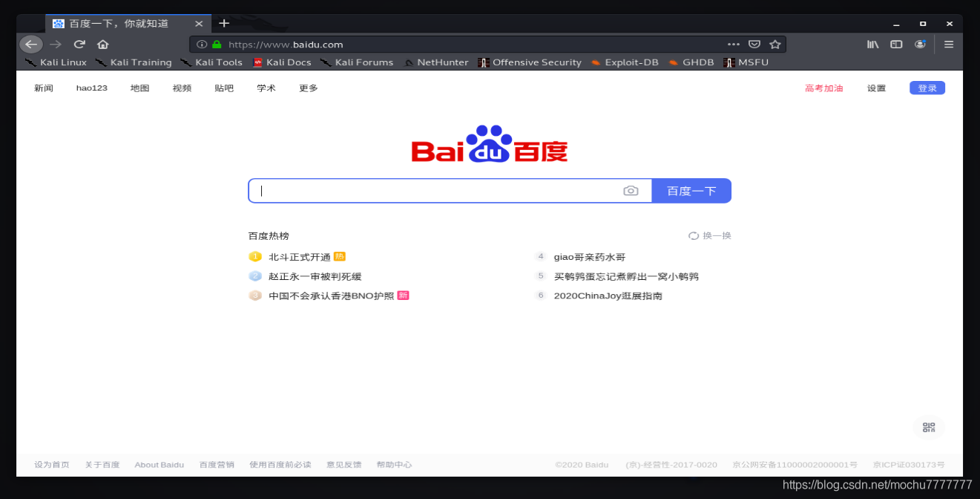Open NetHunter bookmark
The width and height of the screenshot is (980, 499).
click(x=436, y=62)
